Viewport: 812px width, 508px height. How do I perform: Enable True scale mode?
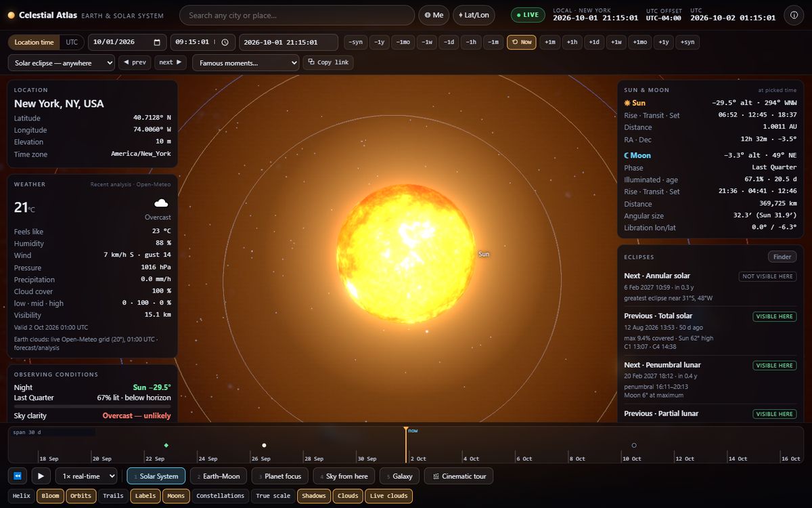coord(273,496)
